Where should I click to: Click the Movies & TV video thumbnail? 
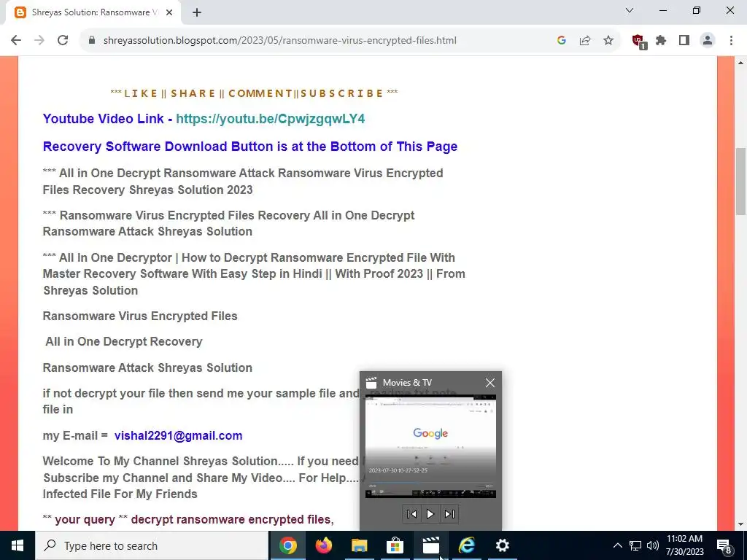(430, 446)
